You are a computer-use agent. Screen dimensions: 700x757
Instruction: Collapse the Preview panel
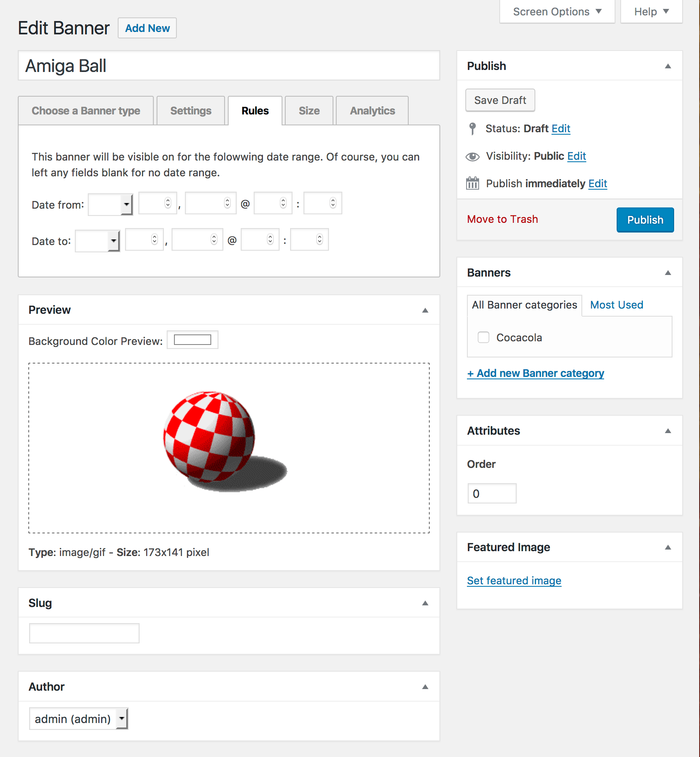pyautogui.click(x=425, y=310)
